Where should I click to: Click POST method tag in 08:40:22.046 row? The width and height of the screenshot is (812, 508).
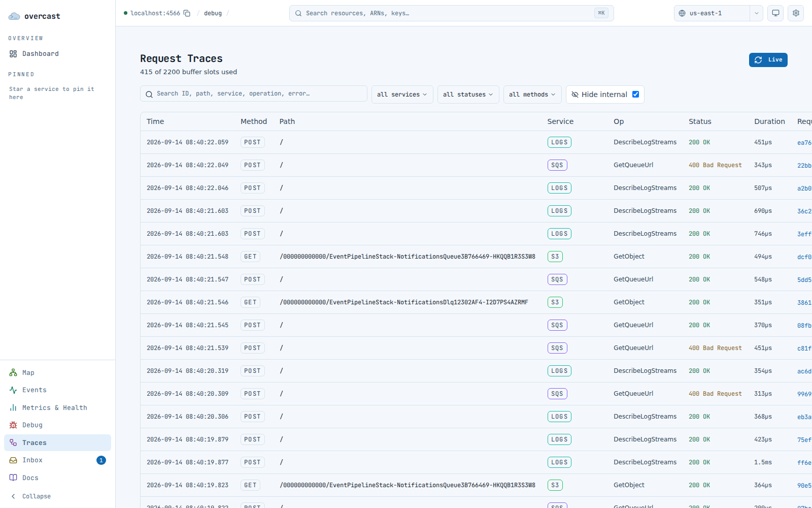pos(252,188)
